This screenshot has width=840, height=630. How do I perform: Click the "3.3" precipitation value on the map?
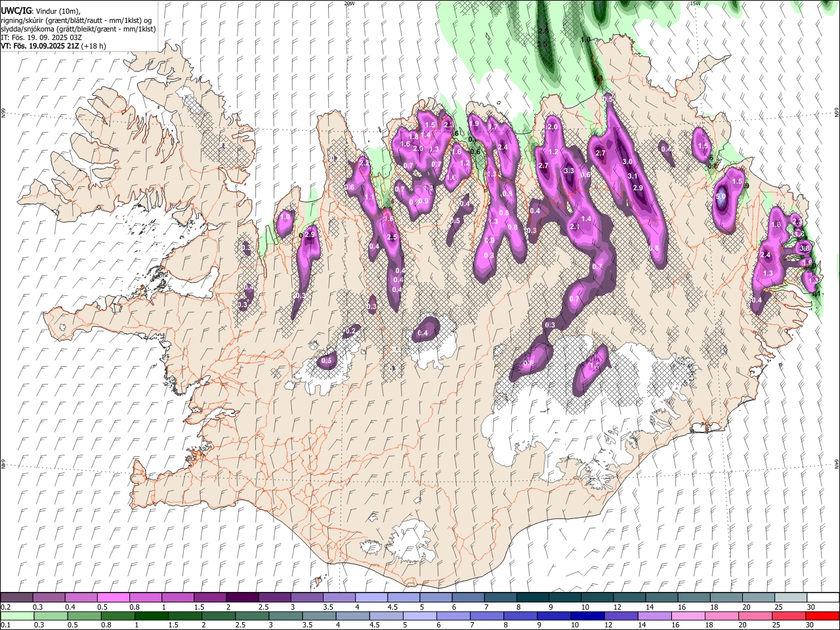569,171
